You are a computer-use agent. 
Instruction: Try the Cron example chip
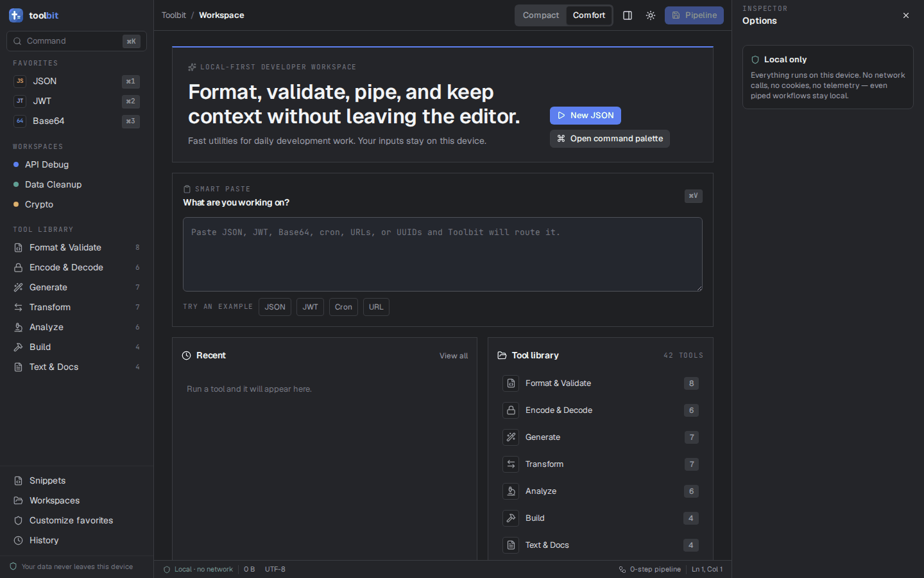click(x=343, y=307)
